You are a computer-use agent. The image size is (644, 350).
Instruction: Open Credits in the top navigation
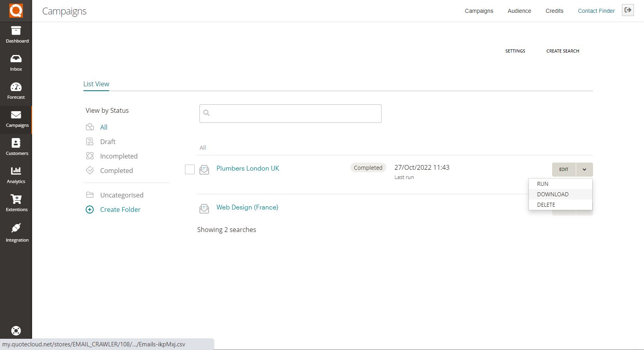(555, 11)
